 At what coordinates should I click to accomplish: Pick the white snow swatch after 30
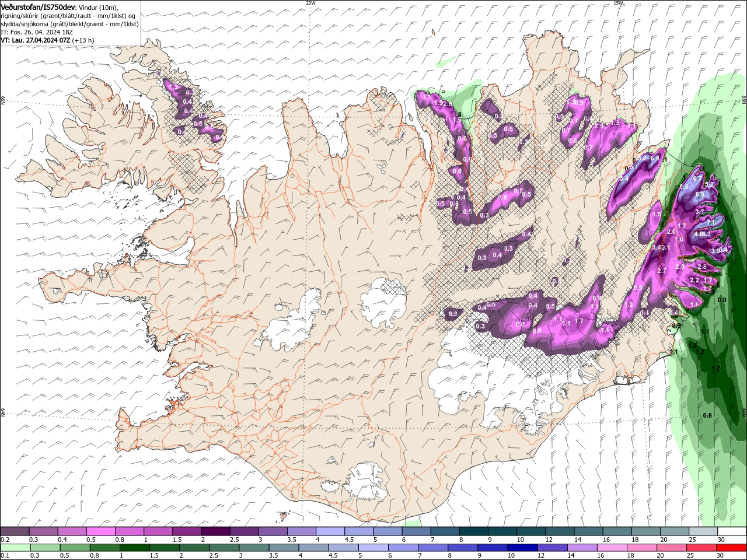(x=732, y=531)
